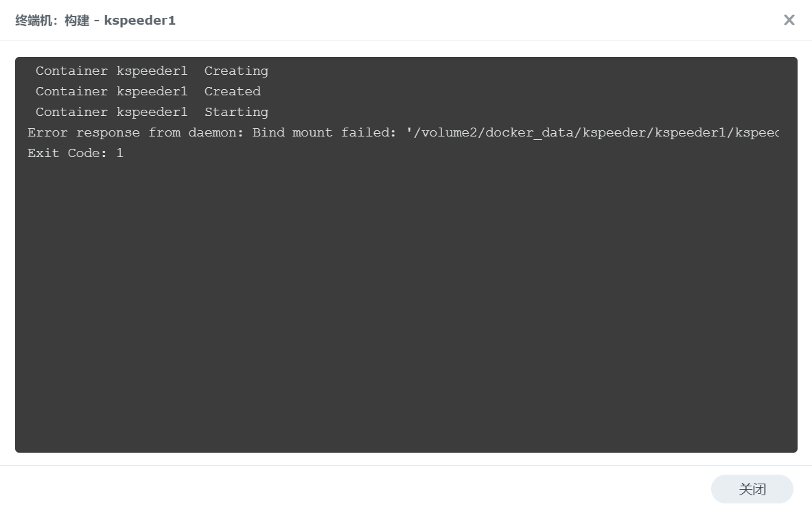
Task: Click the empty area of the terminal output
Action: coord(405,309)
